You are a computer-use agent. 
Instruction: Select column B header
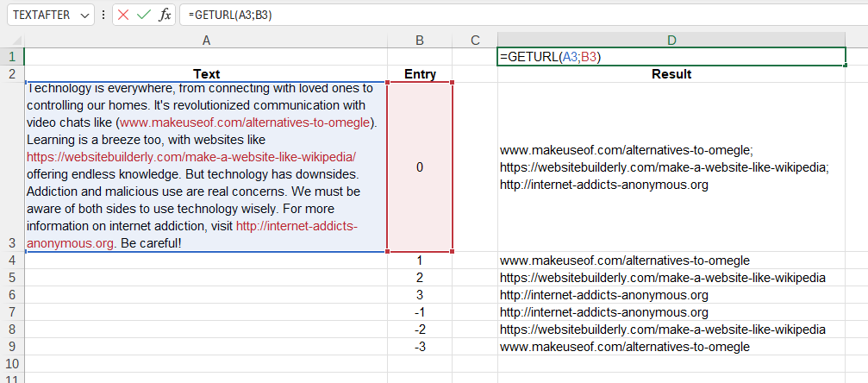pos(420,40)
